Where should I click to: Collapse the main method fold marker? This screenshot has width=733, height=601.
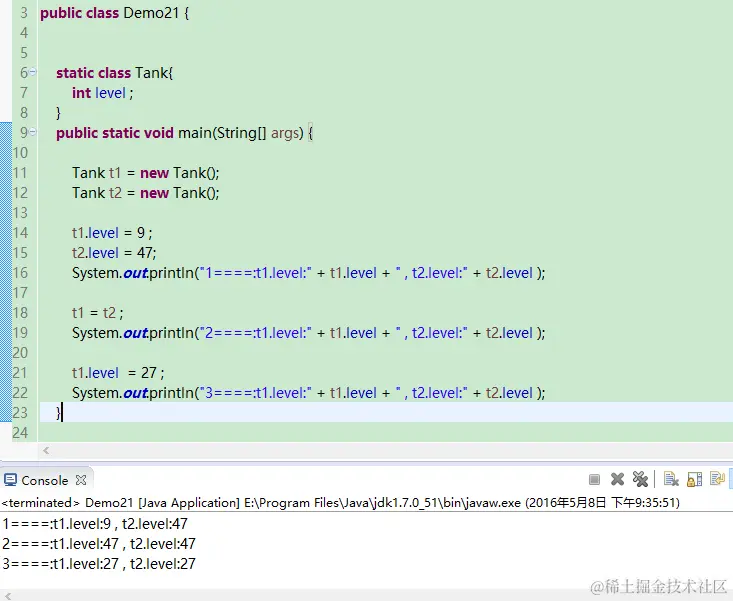point(32,132)
